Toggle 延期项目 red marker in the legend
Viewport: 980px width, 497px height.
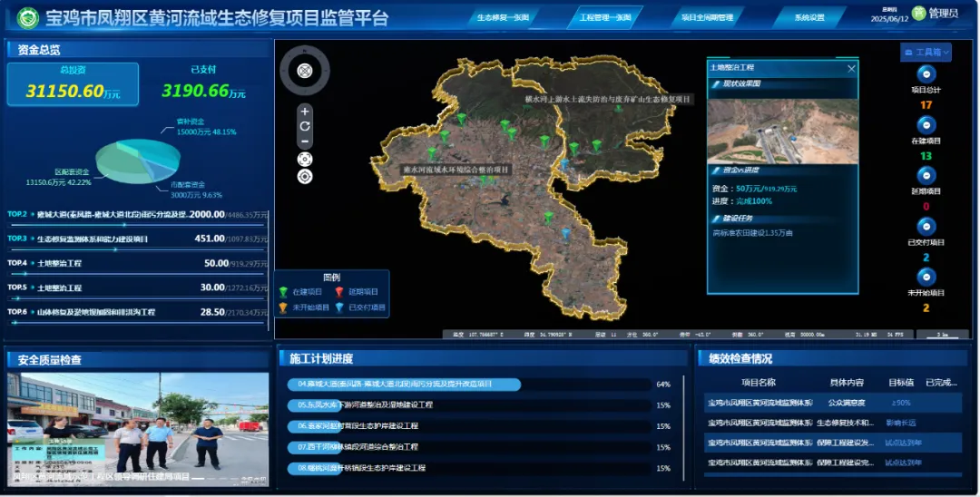(x=340, y=292)
